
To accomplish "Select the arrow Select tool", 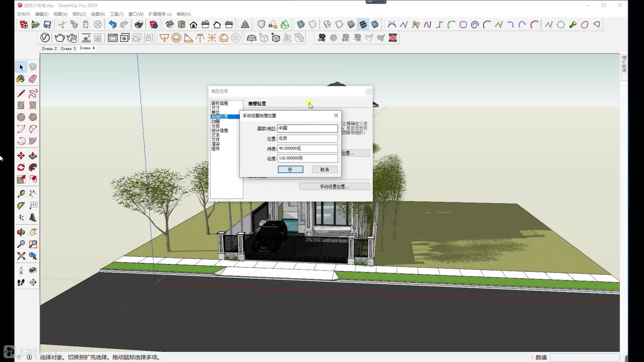I will [21, 67].
